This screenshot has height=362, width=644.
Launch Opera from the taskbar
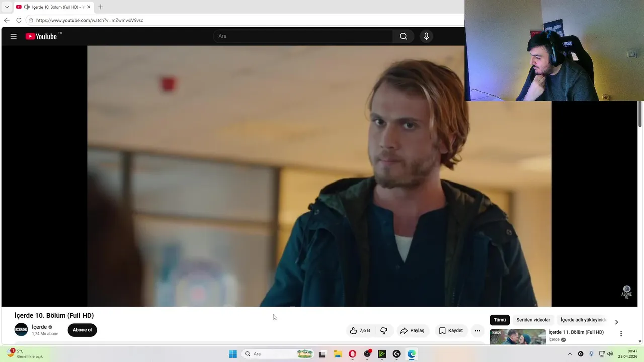[x=352, y=354]
